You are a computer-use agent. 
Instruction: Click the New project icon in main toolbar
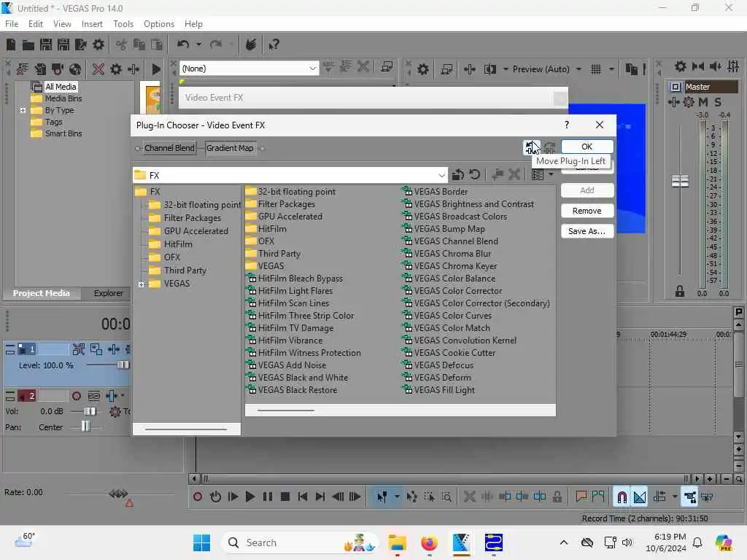[10, 44]
